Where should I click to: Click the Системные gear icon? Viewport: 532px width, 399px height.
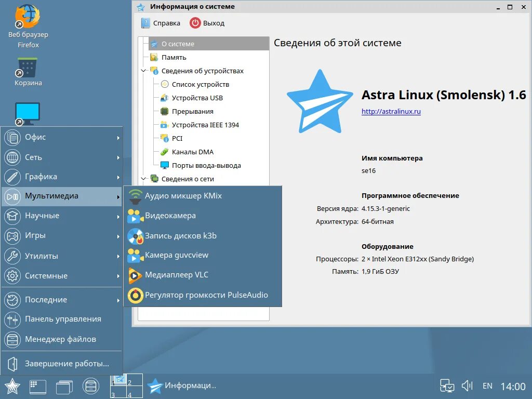coord(12,275)
